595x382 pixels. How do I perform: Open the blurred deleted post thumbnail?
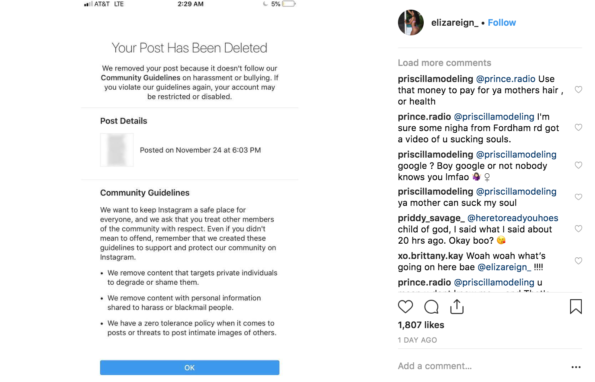[x=117, y=150]
